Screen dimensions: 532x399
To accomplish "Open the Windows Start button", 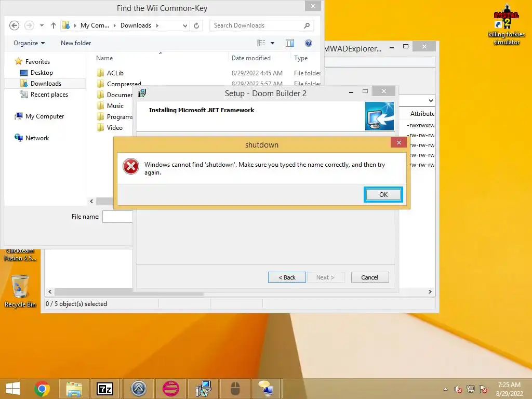I will click(13, 389).
